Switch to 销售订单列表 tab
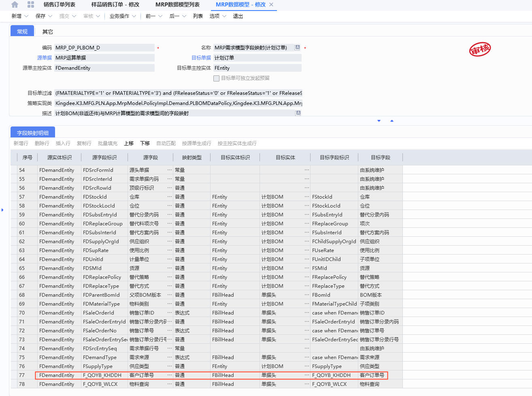The width and height of the screenshot is (532, 396). click(x=60, y=4)
